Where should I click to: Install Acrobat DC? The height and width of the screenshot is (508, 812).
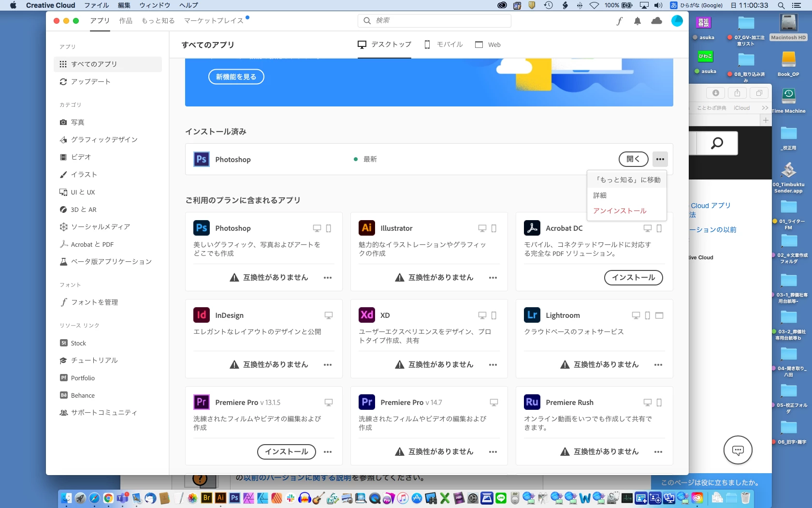tap(634, 278)
